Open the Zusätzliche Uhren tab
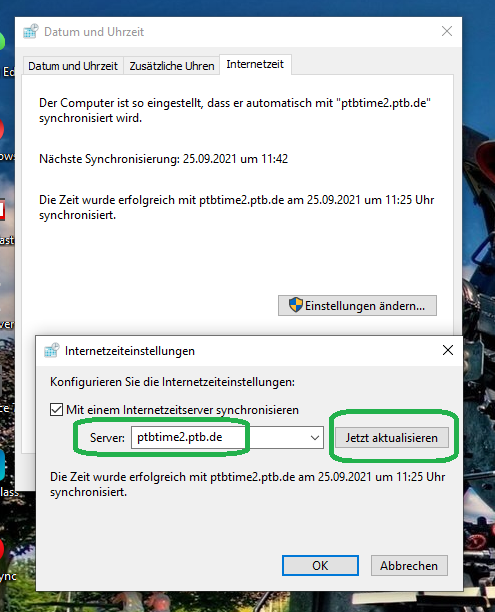 172,66
